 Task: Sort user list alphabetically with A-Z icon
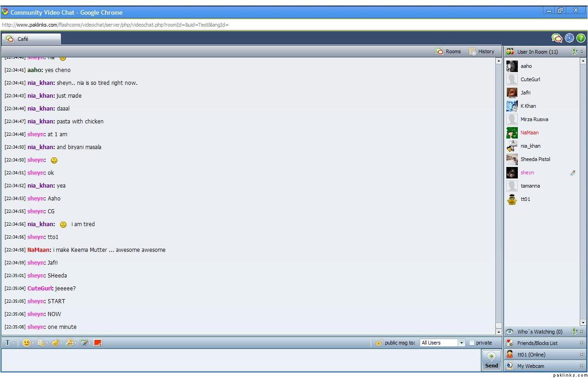(x=575, y=52)
